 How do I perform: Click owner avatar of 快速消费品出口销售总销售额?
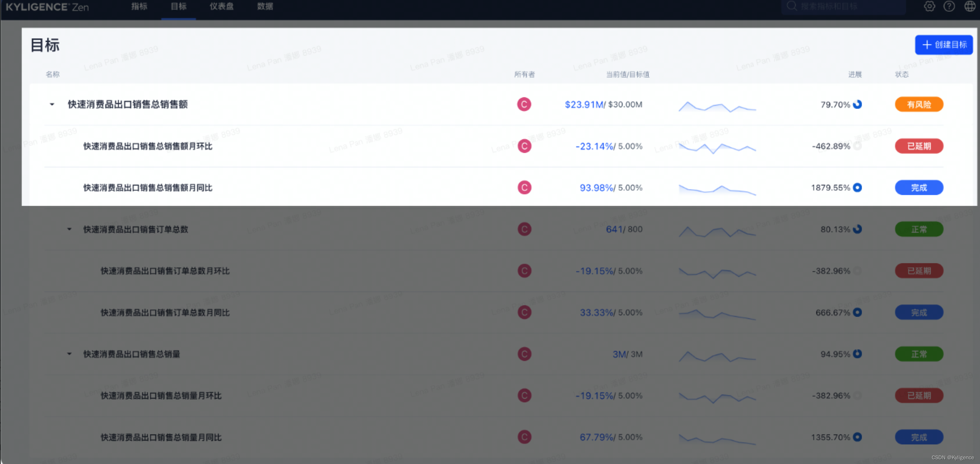524,104
